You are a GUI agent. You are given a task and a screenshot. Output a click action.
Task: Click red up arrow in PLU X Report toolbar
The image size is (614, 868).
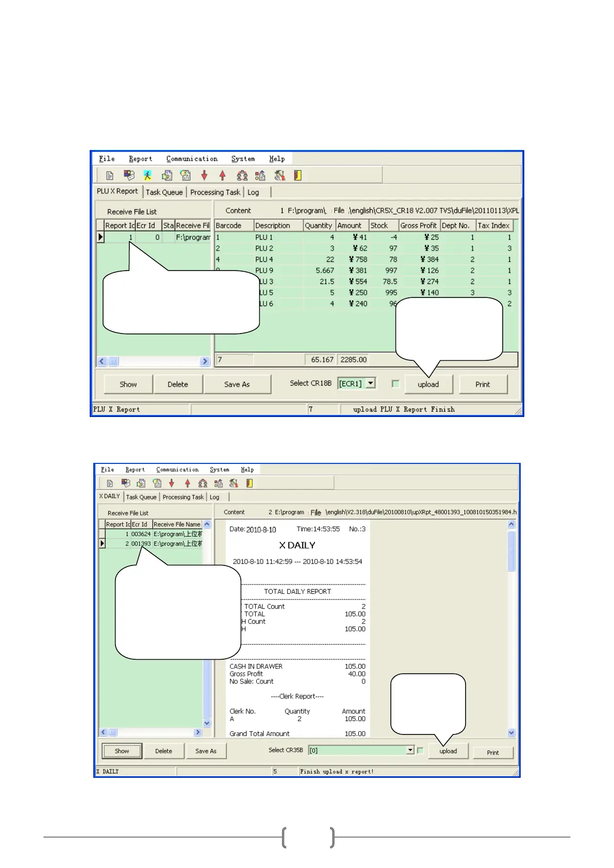[223, 176]
